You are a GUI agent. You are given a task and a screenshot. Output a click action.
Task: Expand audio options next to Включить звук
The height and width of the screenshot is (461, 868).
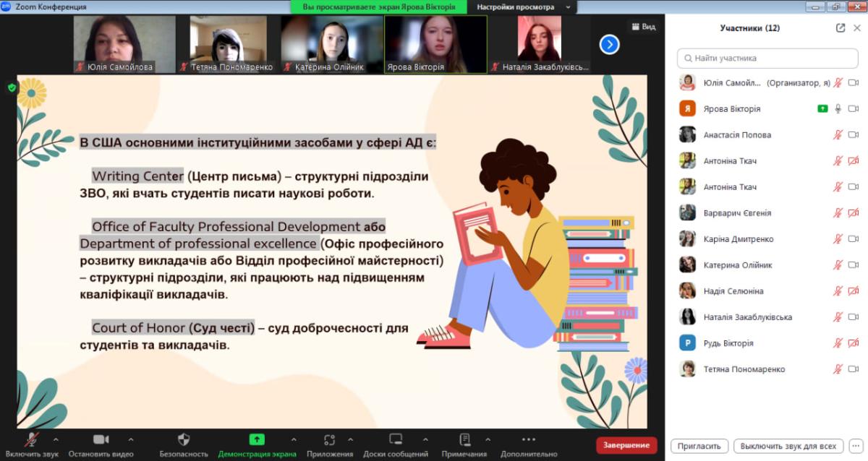click(x=56, y=439)
